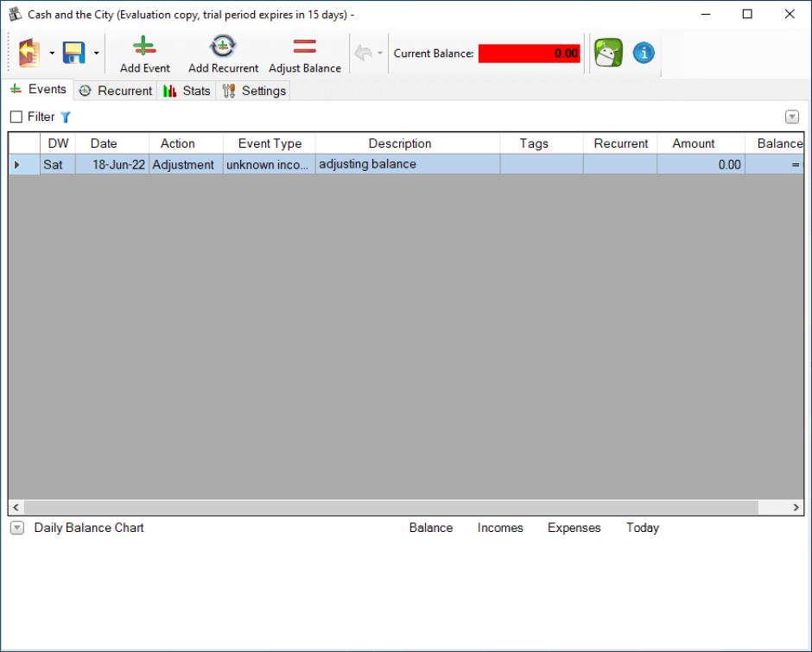
Task: Click the green Android icon
Action: [608, 53]
